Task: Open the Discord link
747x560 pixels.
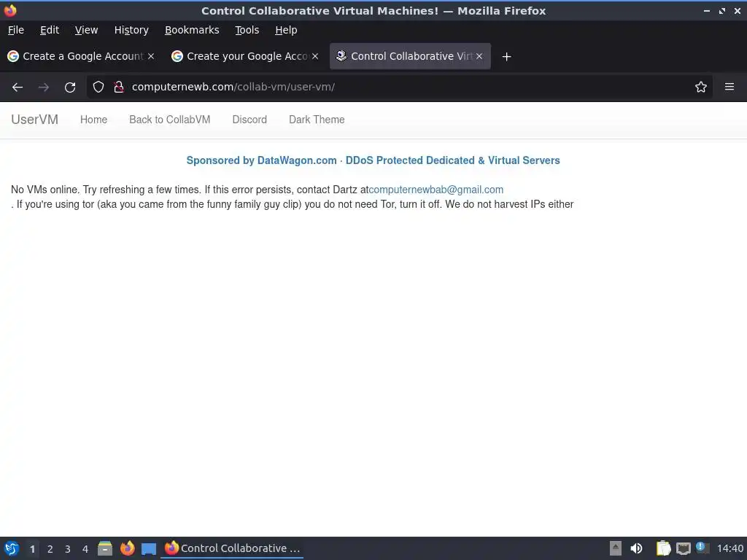Action: [249, 120]
